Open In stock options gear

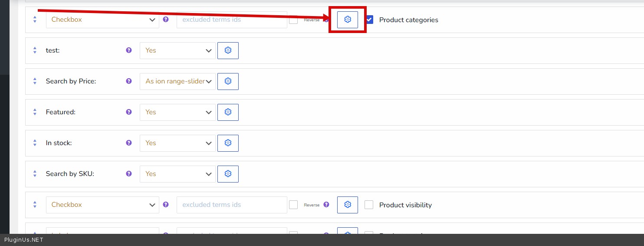coord(228,143)
